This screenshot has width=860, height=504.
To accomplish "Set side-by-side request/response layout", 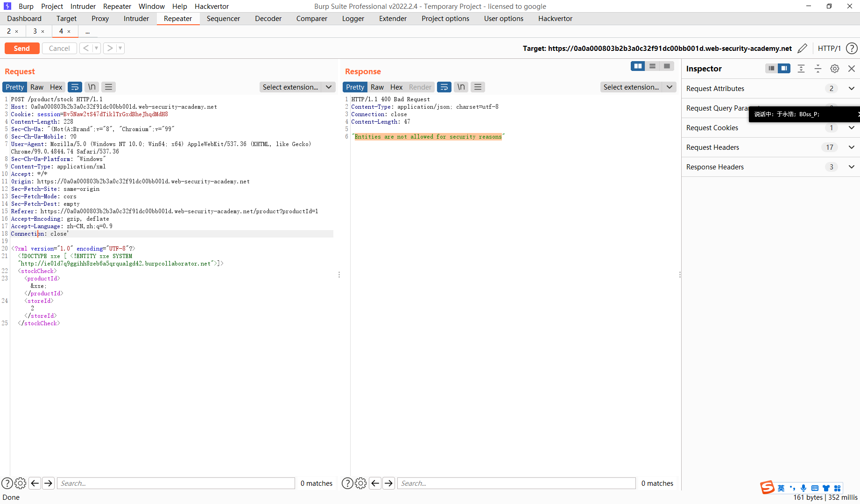I will click(638, 66).
